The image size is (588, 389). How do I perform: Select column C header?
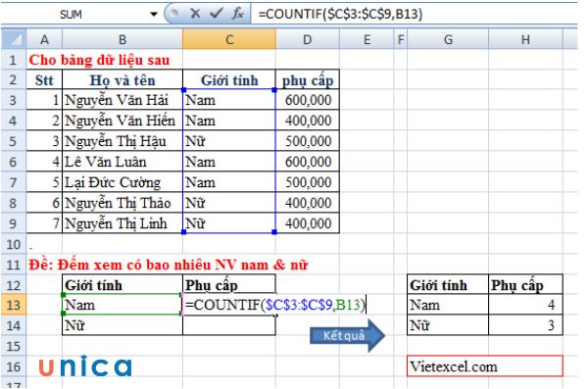pos(229,39)
